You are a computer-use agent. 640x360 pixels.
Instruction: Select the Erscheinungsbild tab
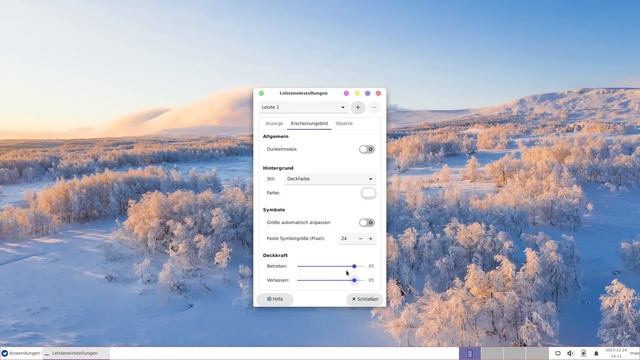tap(309, 123)
